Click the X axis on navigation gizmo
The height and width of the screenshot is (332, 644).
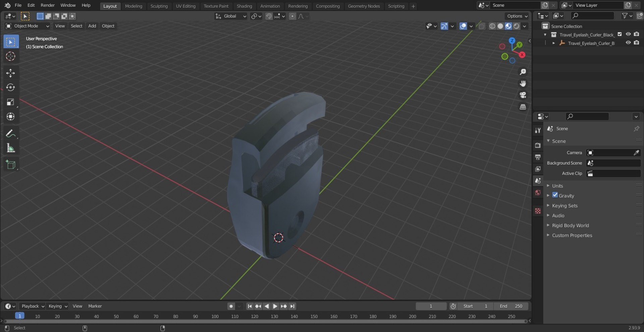coord(522,55)
